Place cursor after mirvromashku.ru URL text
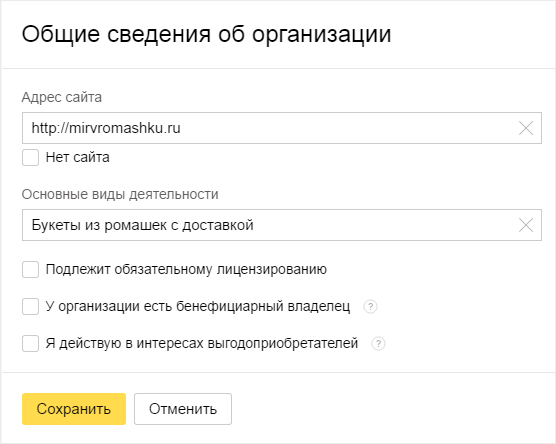This screenshot has height=444, width=556. point(182,128)
